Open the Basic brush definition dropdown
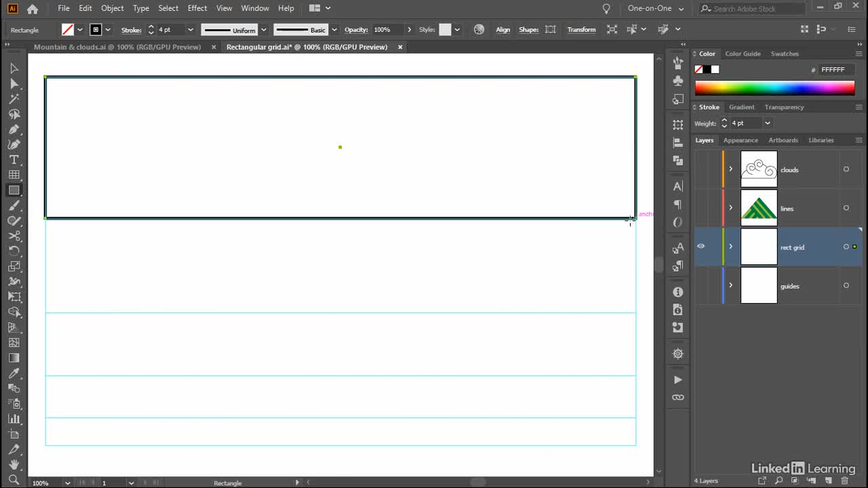Screen dimensions: 868x488 (x=334, y=30)
